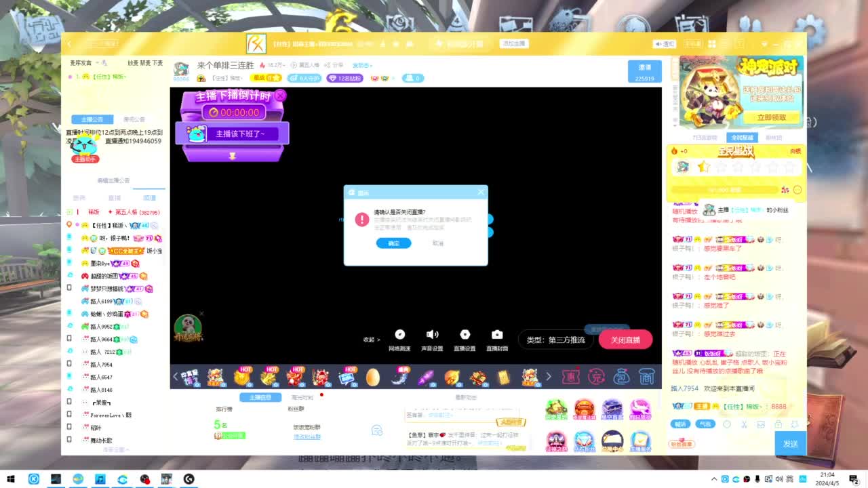Open the 6人守护 guardians badge
This screenshot has height=488, width=868.
[304, 78]
